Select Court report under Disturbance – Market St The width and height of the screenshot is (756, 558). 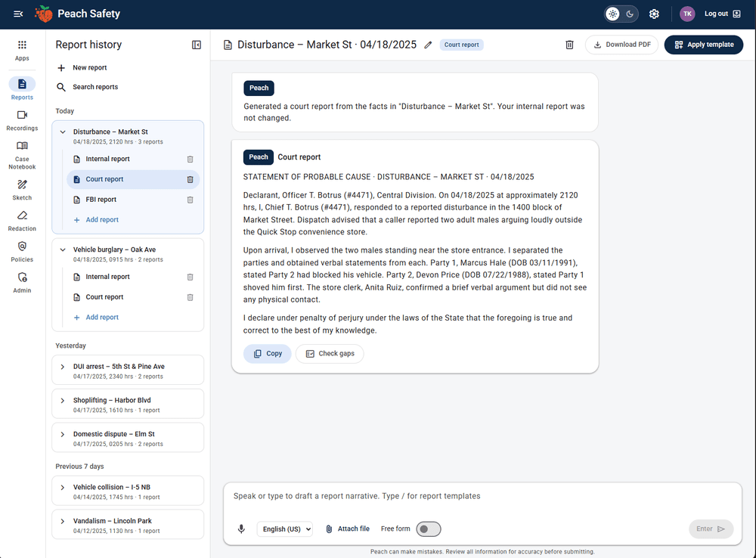click(x=132, y=179)
